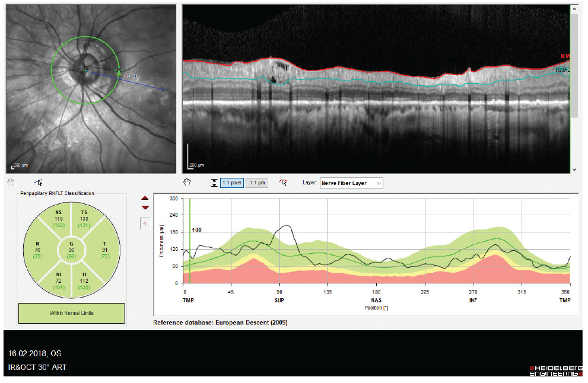This screenshot has height=383, width=588.
Task: Select the N sector showing 76
Action: coord(37,250)
